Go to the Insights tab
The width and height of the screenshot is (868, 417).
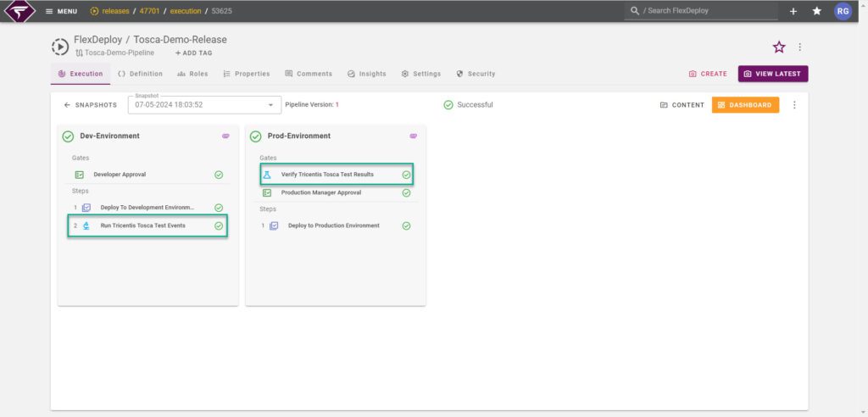tap(367, 74)
